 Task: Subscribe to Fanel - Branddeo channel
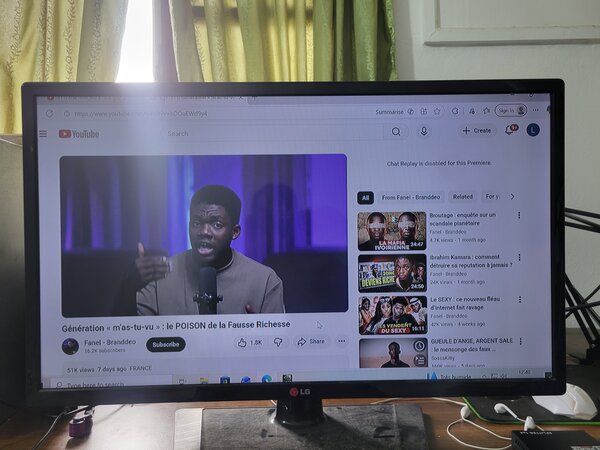click(166, 344)
